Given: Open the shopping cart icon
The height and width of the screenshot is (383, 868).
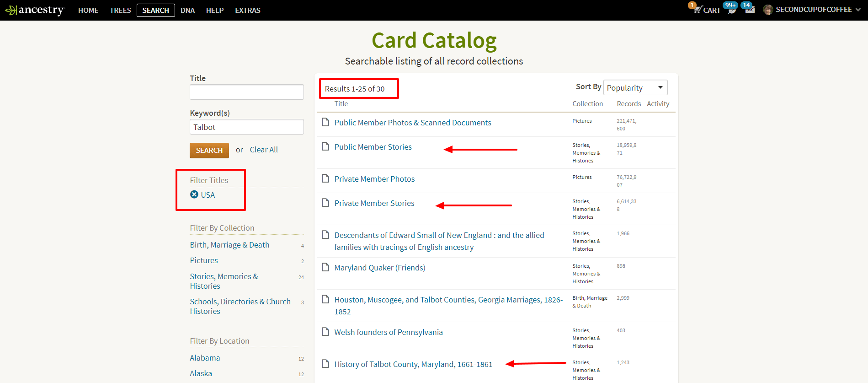Looking at the screenshot, I should coord(698,10).
